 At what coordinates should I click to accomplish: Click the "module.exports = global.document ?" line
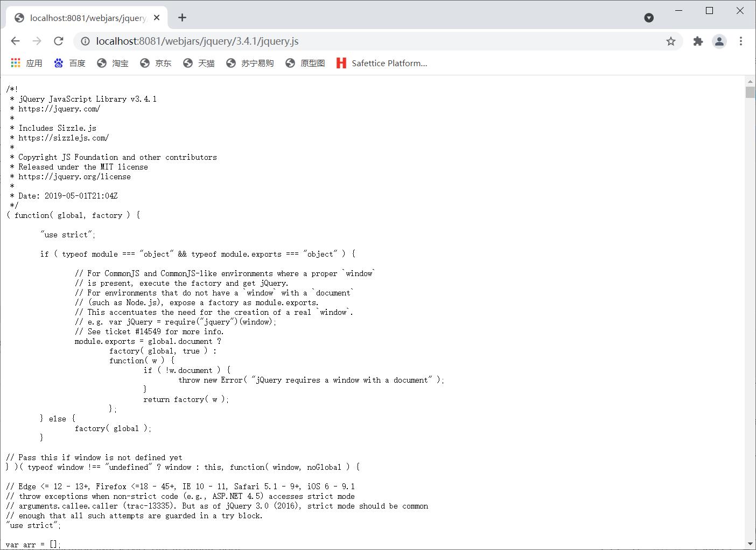148,341
